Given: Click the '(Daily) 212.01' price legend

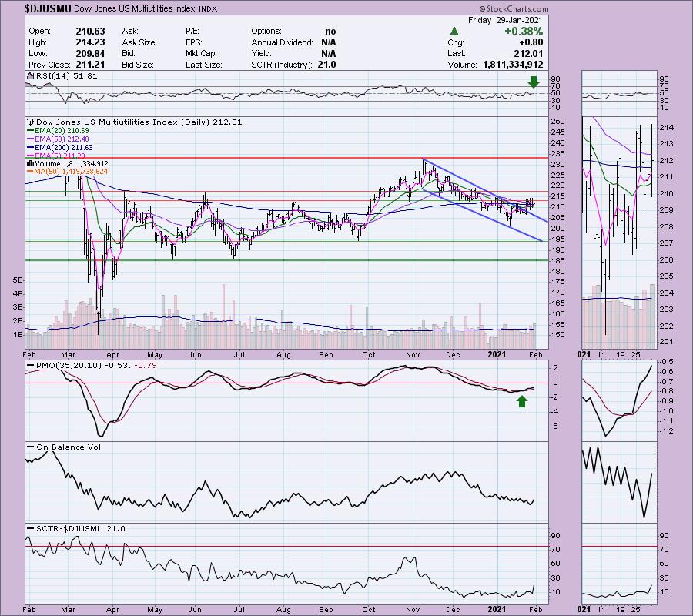Looking at the screenshot, I should 211,122.
